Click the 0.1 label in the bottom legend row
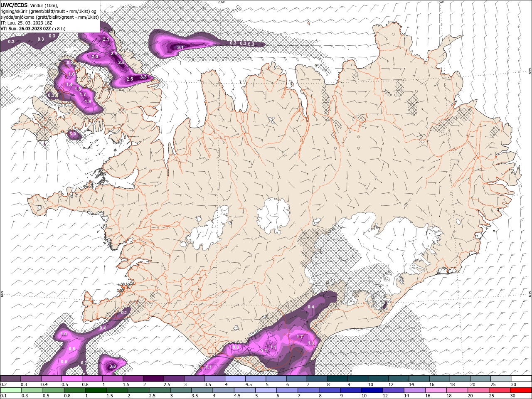The width and height of the screenshot is (532, 399). 4,396
